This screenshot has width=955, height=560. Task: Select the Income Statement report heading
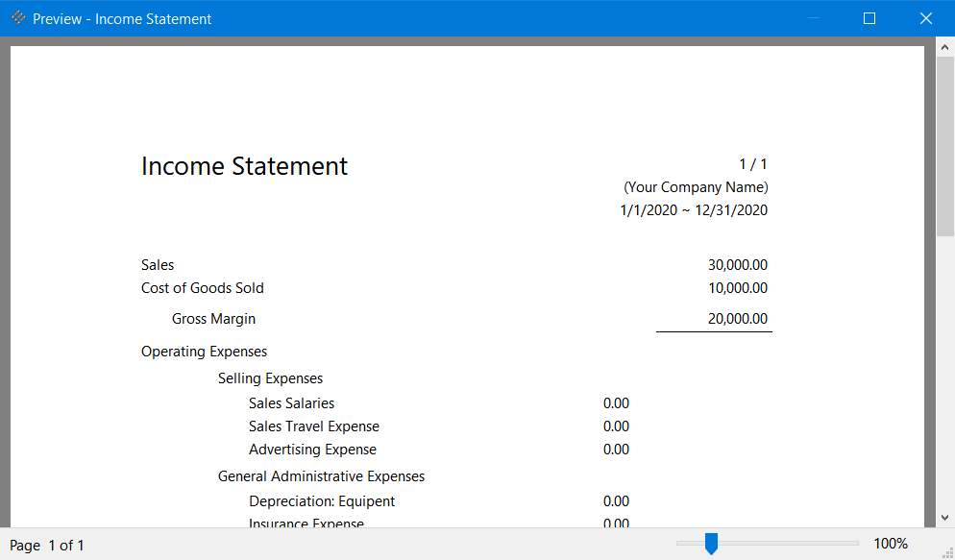click(244, 166)
